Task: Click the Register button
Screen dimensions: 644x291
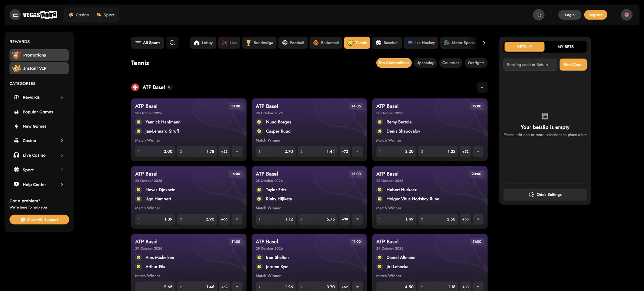Action: (595, 15)
